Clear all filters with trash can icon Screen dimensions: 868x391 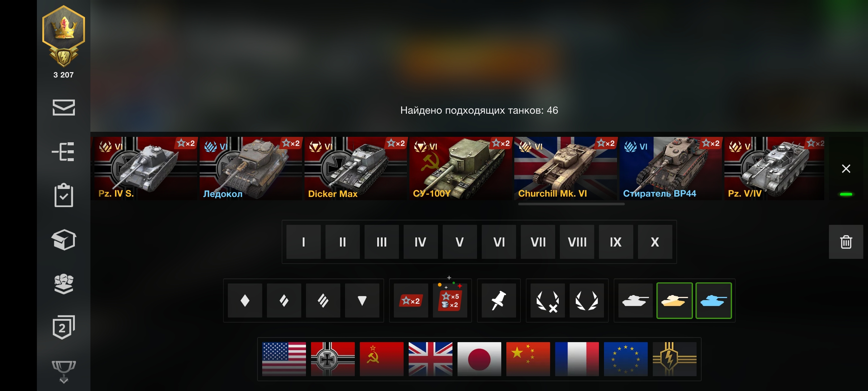click(846, 242)
